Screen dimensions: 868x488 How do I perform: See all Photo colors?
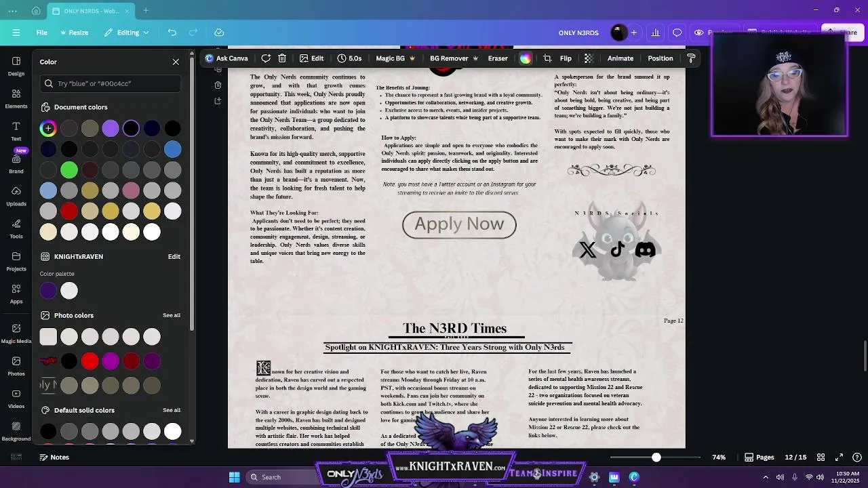(x=172, y=315)
